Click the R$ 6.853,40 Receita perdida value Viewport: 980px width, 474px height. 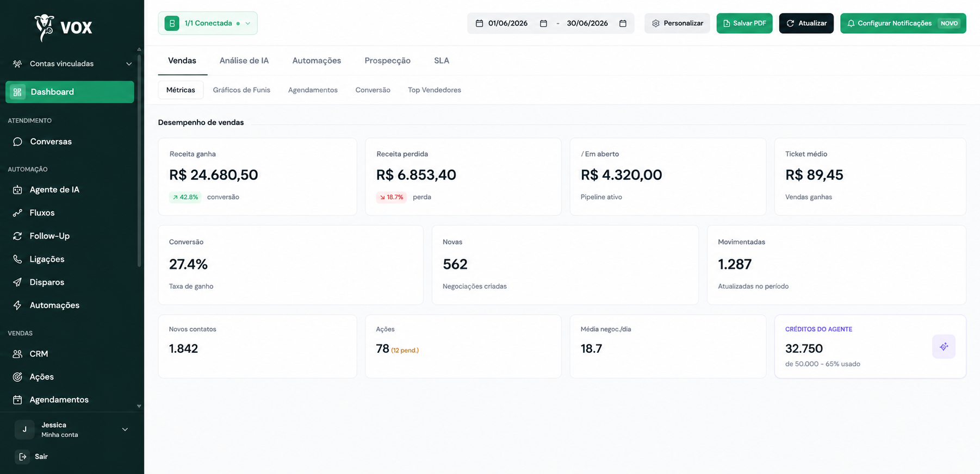(x=416, y=175)
